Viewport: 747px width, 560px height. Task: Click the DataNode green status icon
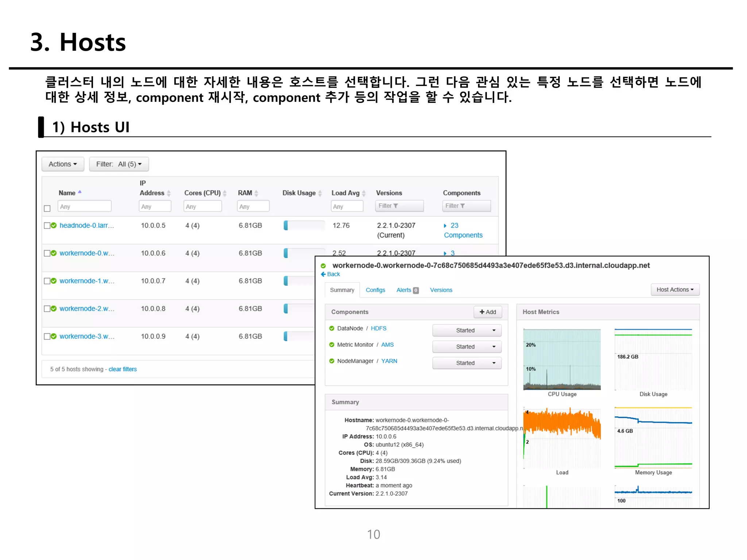click(x=332, y=328)
